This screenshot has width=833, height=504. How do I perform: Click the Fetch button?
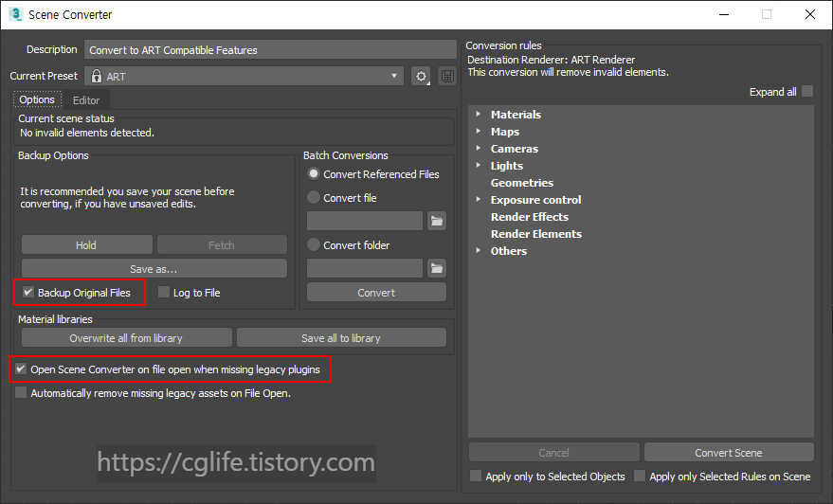tap(222, 244)
